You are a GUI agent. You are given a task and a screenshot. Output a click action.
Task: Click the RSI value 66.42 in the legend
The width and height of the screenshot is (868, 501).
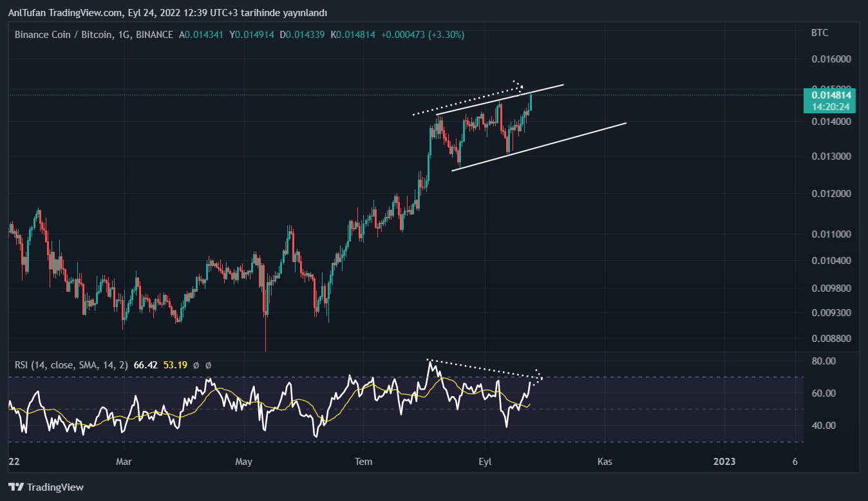click(146, 365)
